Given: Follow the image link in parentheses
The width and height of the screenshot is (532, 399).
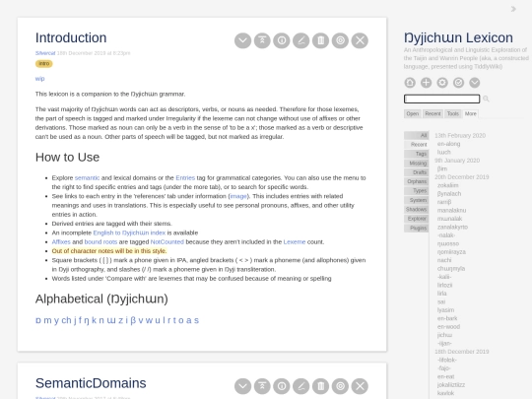Looking at the screenshot, I should (x=238, y=196).
